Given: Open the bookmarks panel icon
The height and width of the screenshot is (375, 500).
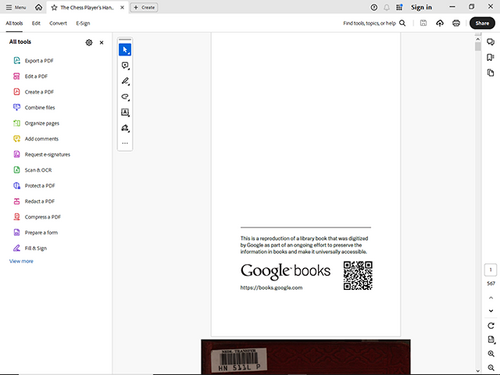Looking at the screenshot, I should pos(491,57).
